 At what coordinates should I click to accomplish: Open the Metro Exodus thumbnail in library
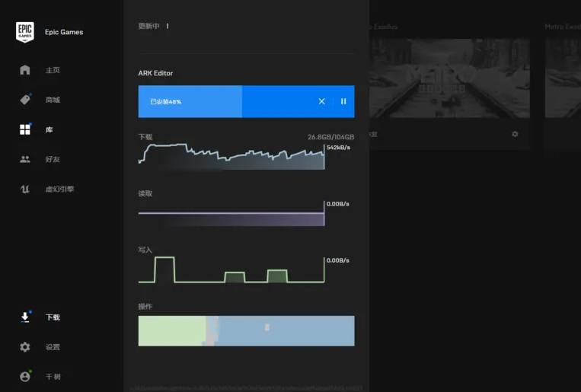coord(449,78)
